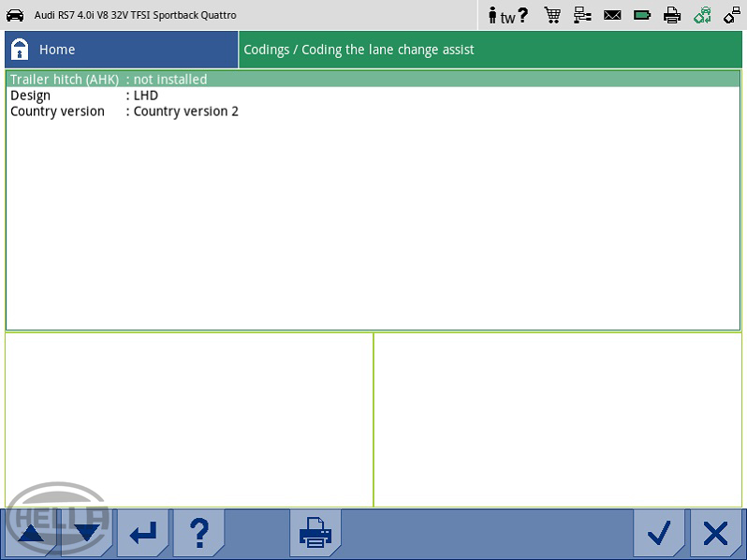747x560 pixels.
Task: Open the envelope mail icon
Action: (612, 15)
